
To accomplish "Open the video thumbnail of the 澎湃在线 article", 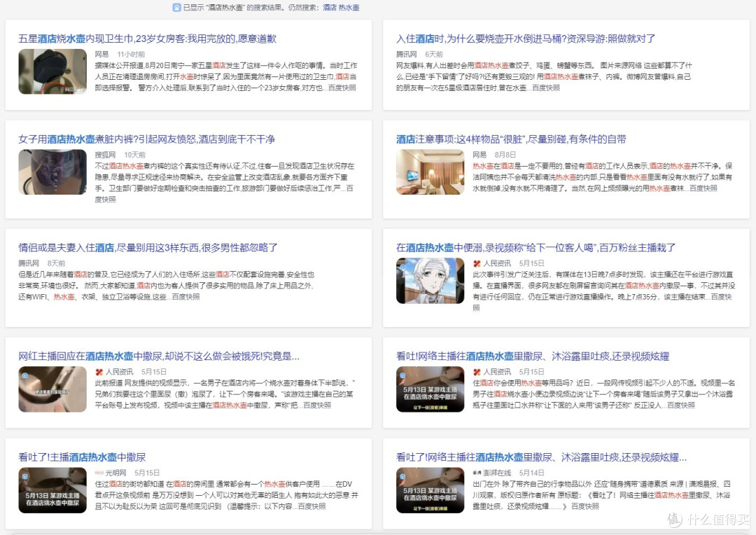I will [x=430, y=490].
